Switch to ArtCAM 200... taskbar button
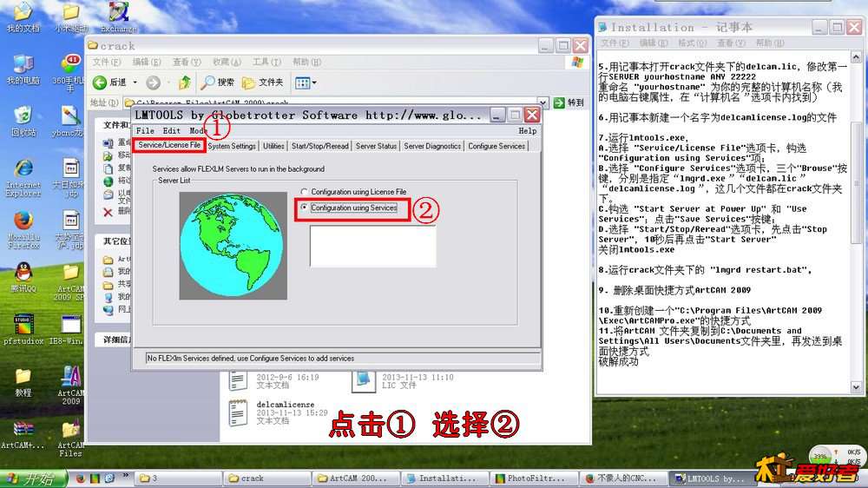 pyautogui.click(x=355, y=478)
